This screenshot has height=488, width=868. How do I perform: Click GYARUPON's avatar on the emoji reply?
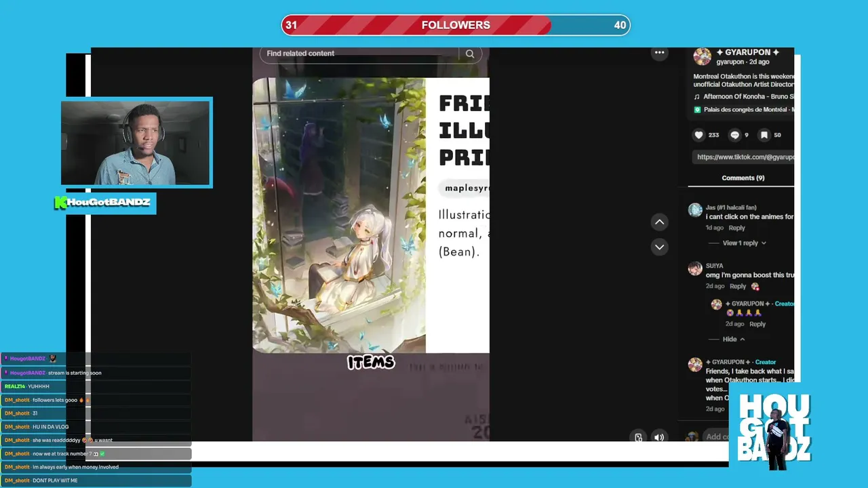716,304
